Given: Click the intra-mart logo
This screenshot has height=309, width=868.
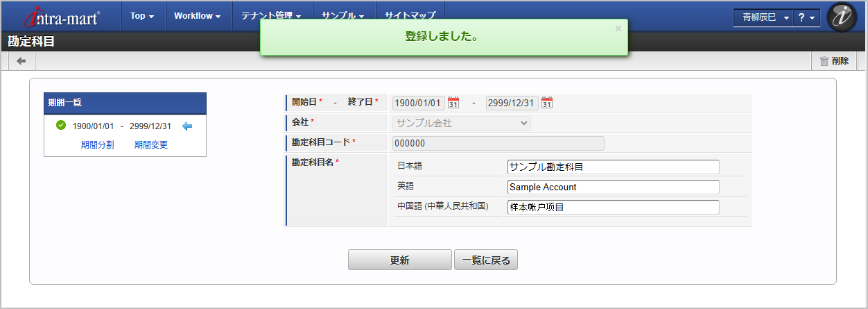Looking at the screenshot, I should (x=62, y=16).
